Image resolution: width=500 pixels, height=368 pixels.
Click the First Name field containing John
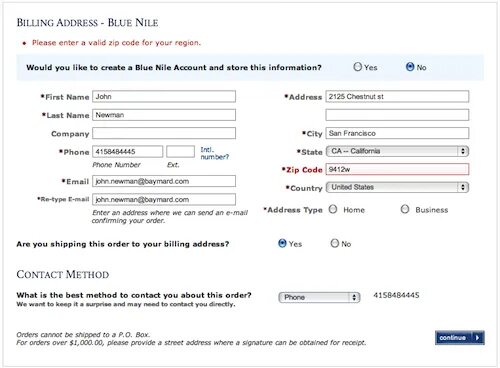pos(164,97)
